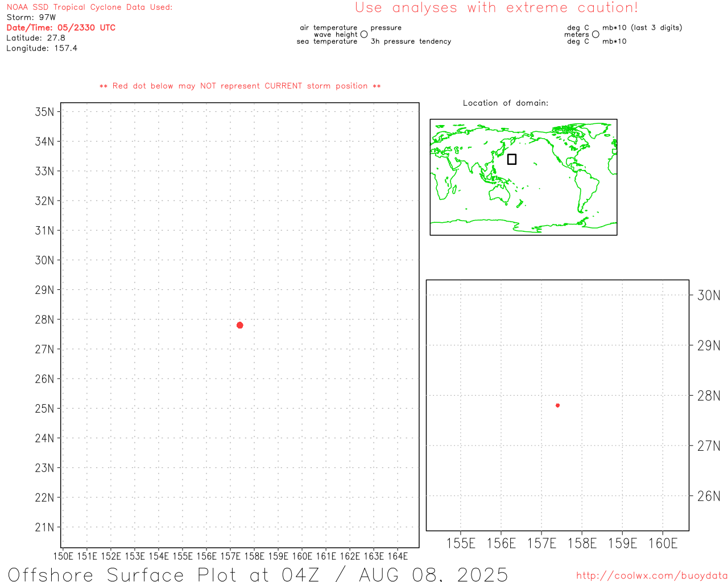Click the black domain rectangle on the world map
Image resolution: width=728 pixels, height=582 pixels.
coord(512,159)
